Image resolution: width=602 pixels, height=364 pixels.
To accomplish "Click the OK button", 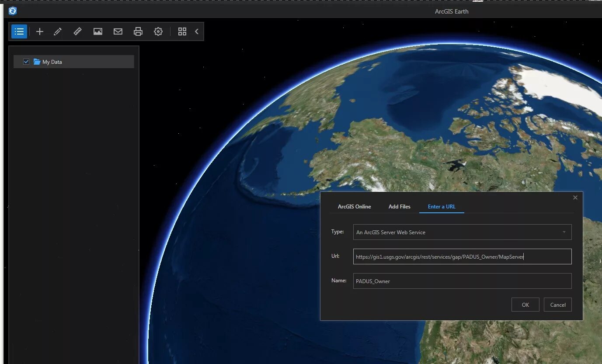I will (x=525, y=305).
